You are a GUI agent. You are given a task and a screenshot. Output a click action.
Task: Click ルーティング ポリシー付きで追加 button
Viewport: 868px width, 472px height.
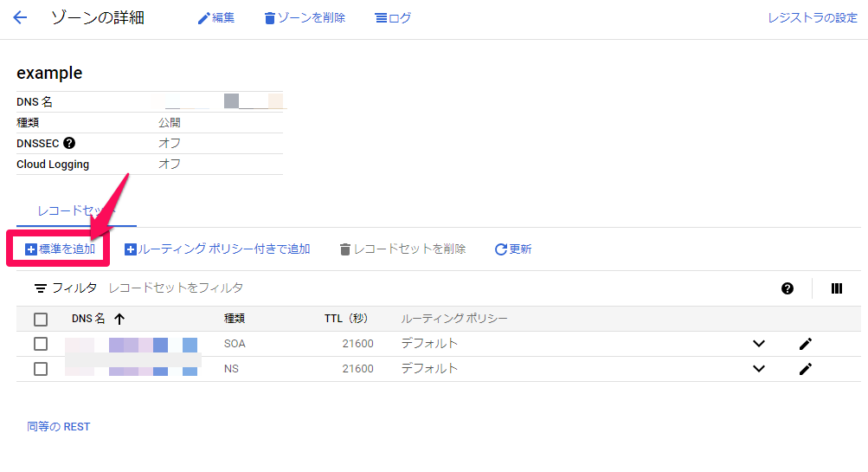(217, 249)
